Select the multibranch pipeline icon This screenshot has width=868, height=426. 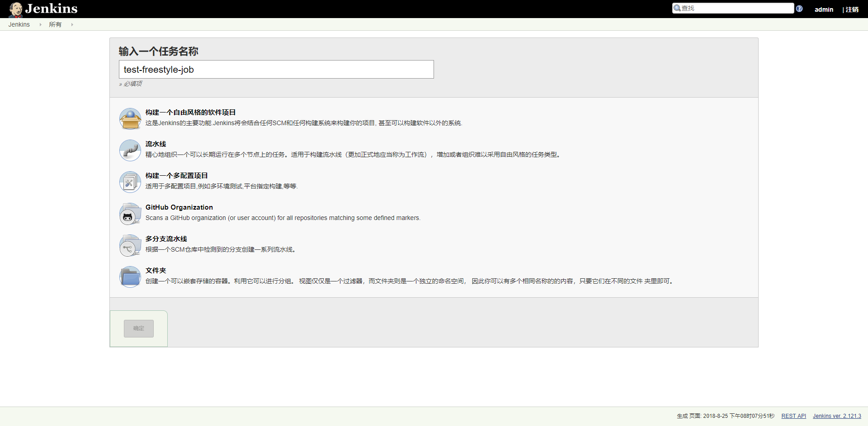coord(130,245)
